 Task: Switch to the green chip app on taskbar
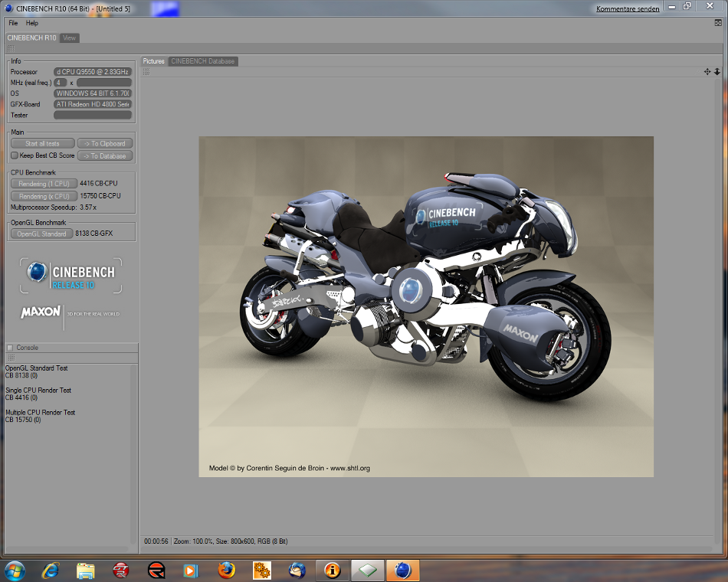point(368,571)
